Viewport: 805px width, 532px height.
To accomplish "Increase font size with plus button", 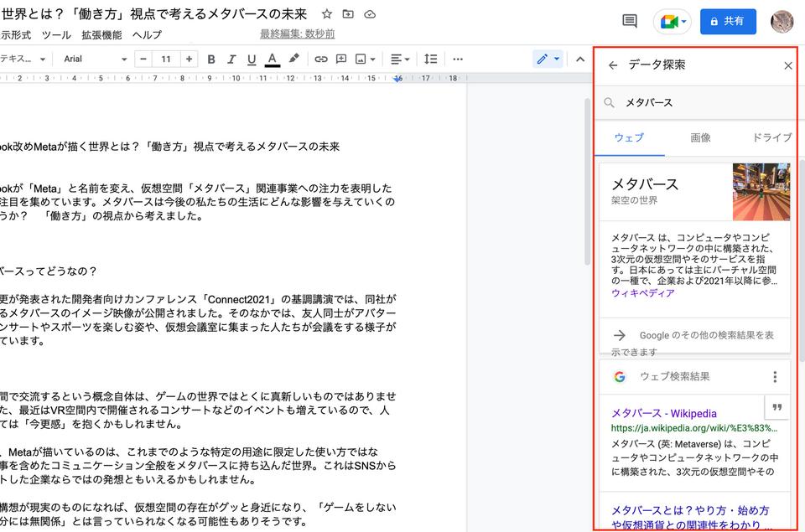I will (x=189, y=59).
